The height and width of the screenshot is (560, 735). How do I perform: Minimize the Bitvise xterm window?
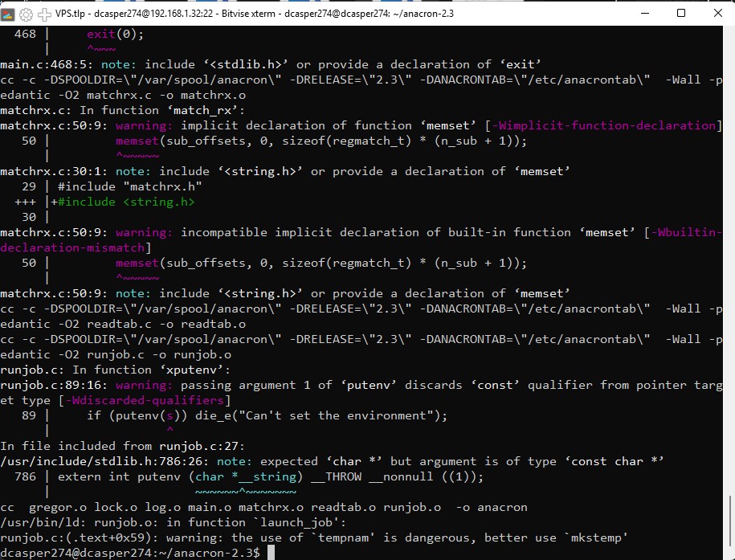[x=643, y=14]
